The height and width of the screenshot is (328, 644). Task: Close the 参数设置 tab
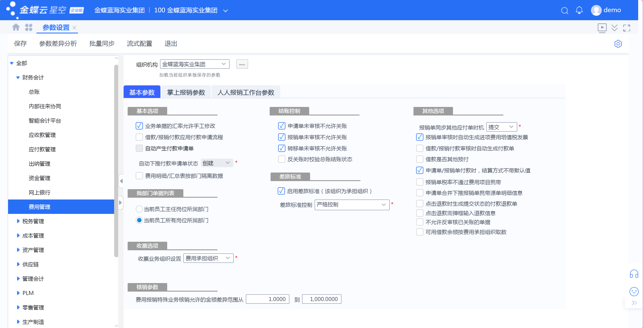pyautogui.click(x=74, y=27)
